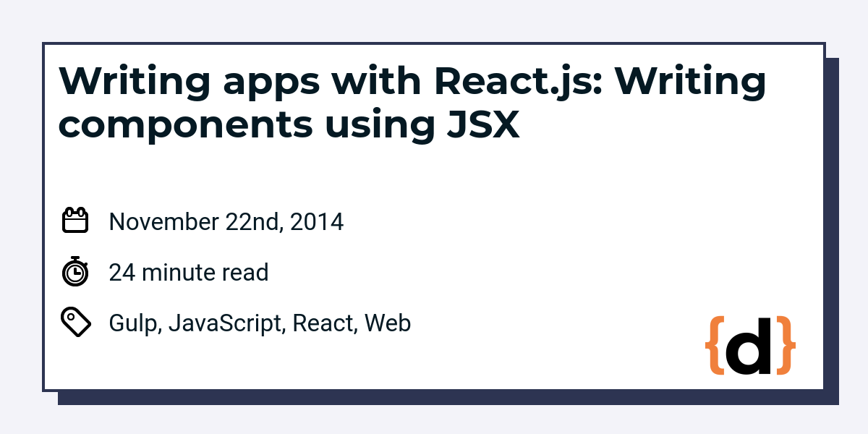This screenshot has width=868, height=434.
Task: Select the letter d in the logo mark
Action: point(750,347)
